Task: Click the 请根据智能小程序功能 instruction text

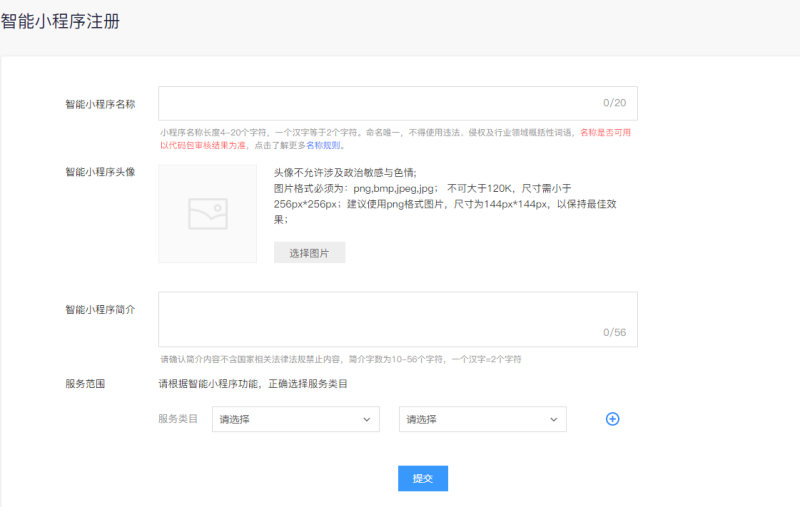Action: [x=253, y=384]
